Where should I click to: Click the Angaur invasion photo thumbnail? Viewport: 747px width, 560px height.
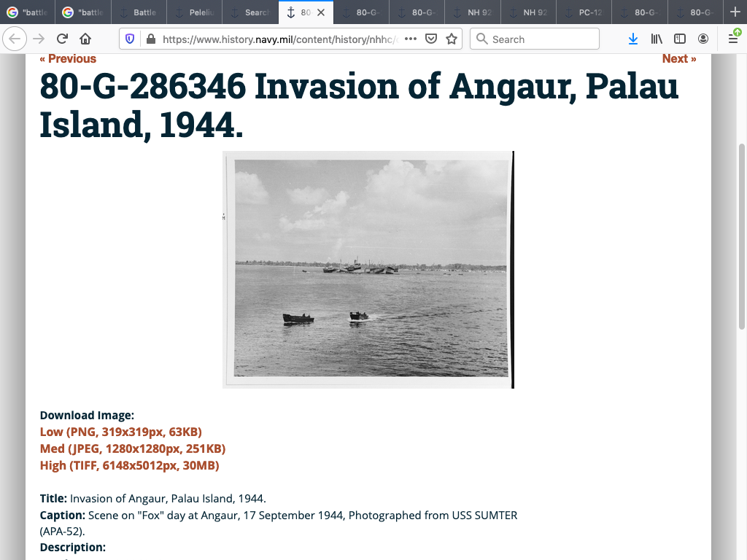368,270
